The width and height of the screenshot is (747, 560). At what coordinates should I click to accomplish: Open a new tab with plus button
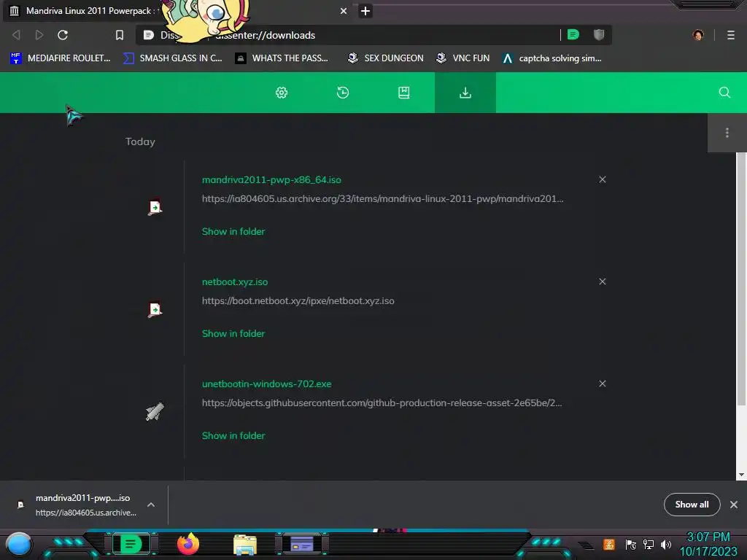coord(365,10)
